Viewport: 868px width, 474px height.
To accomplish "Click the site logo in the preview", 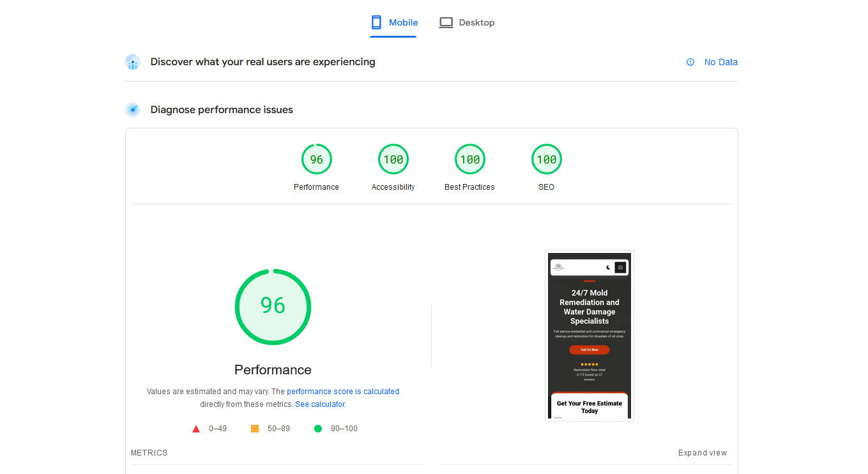I will pos(559,268).
